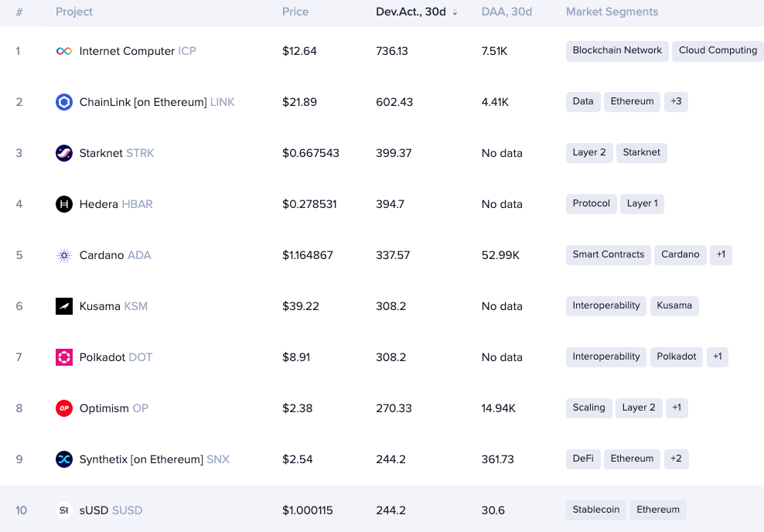Click the Hedera H logo icon

tap(64, 204)
